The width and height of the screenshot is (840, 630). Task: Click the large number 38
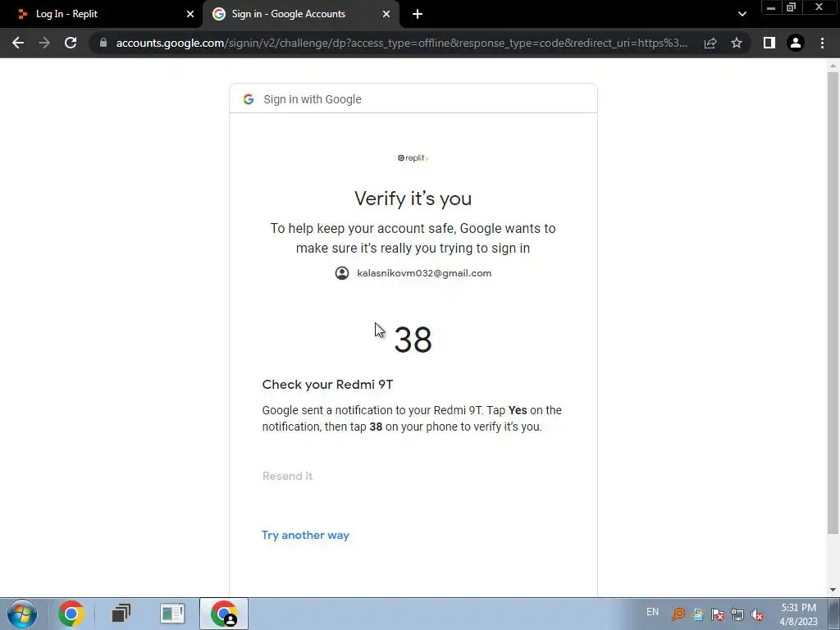click(413, 340)
